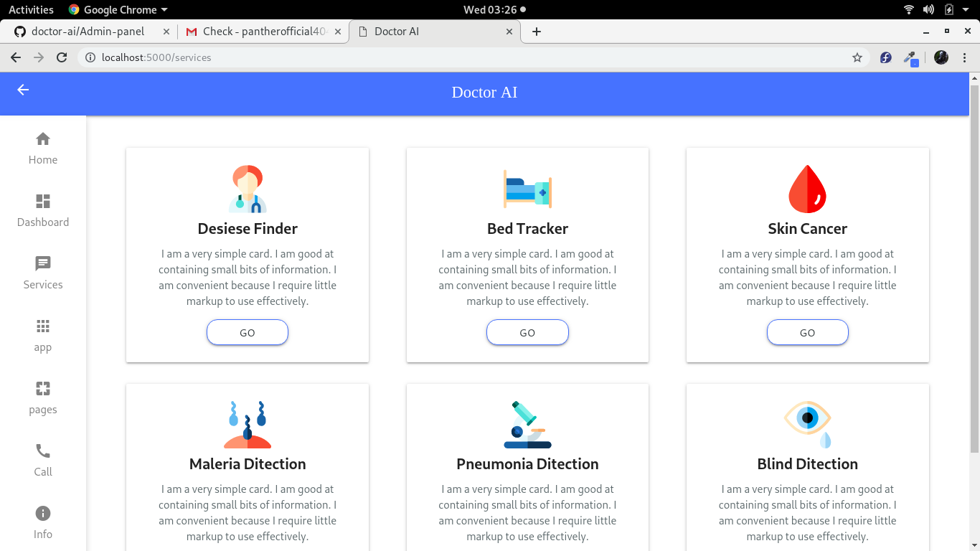Screen dimensions: 980x551
Task: Open the Activities overview
Action: [x=31, y=9]
